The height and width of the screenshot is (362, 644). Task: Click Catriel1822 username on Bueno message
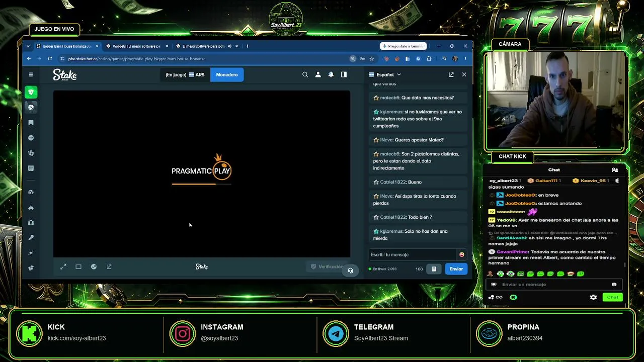(393, 182)
